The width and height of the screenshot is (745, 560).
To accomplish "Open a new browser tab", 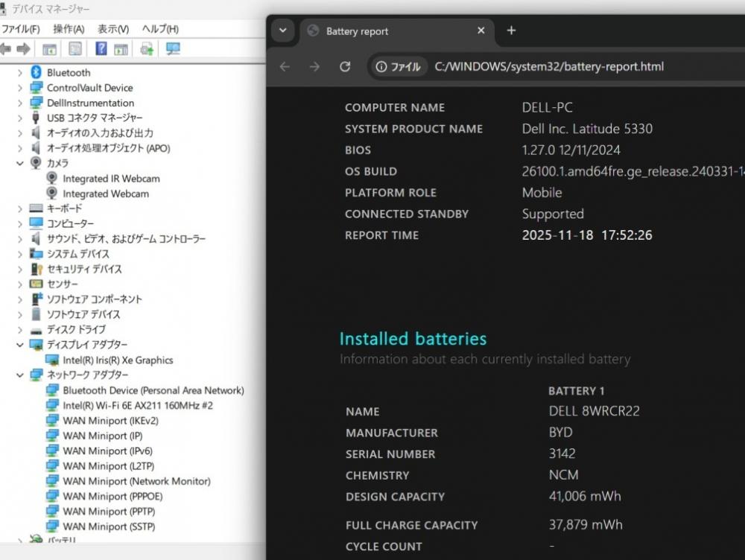I will [511, 31].
